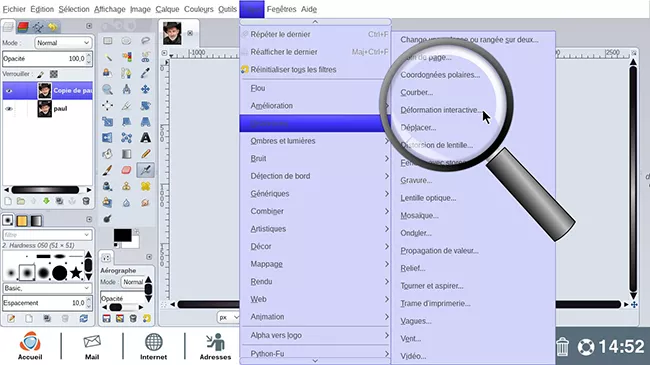
Task: Toggle visibility of 'paul' layer
Action: click(9, 109)
